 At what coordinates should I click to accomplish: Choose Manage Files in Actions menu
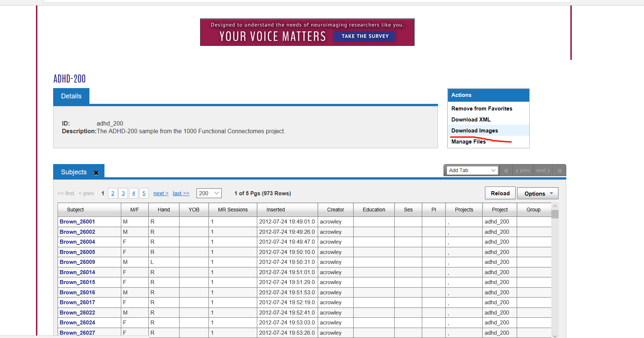(468, 142)
